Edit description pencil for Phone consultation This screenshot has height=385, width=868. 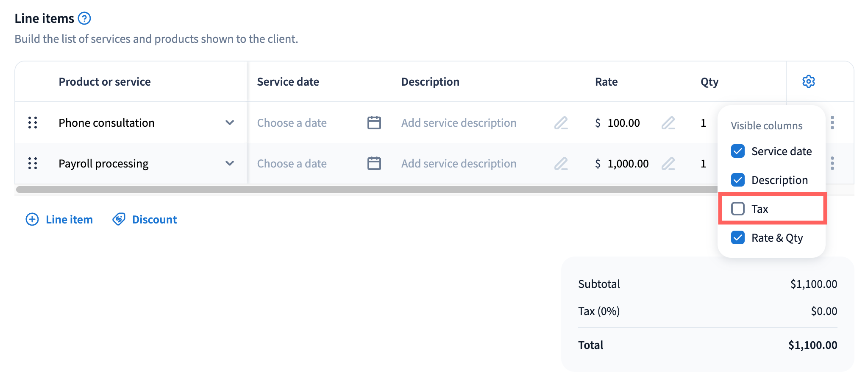click(x=561, y=123)
